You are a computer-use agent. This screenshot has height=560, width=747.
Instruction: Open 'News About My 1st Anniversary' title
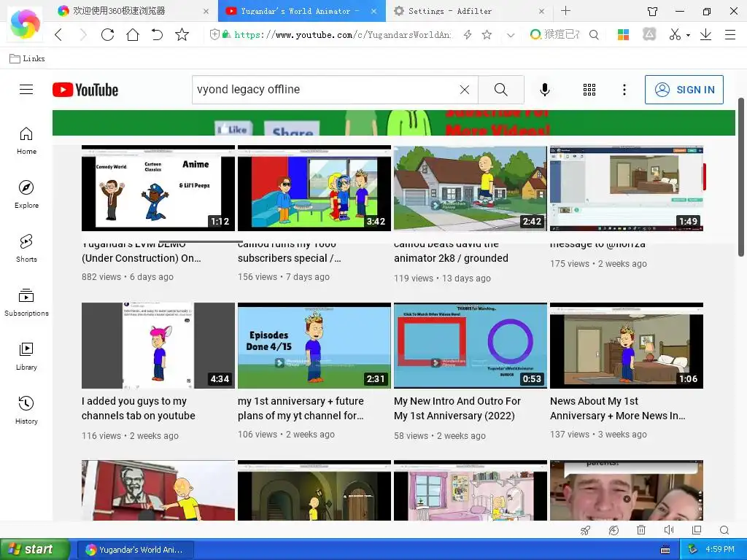click(x=618, y=408)
